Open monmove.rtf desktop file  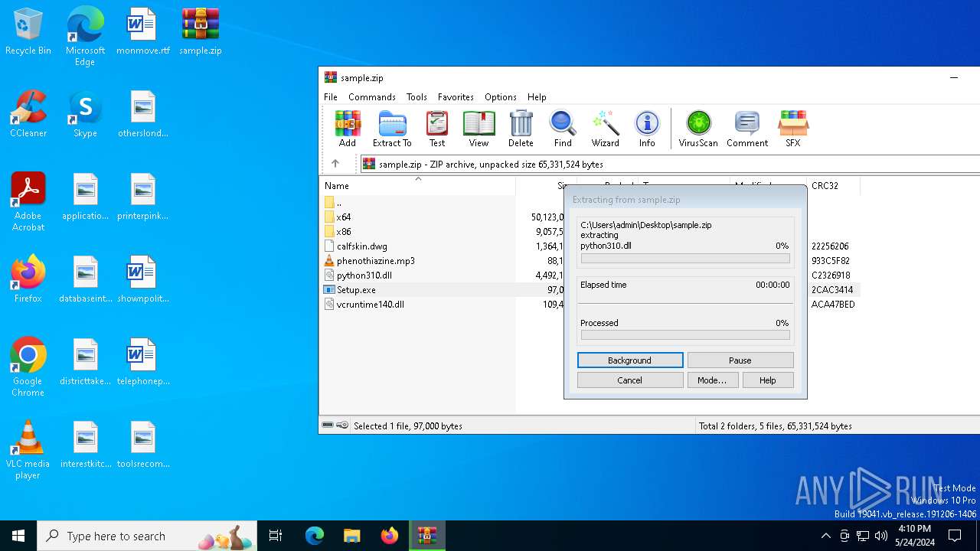pos(143,32)
